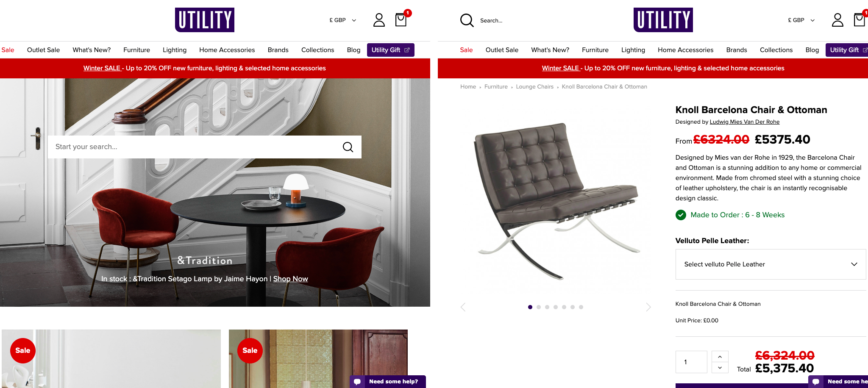Select the second carousel dot indicator
The width and height of the screenshot is (868, 388).
click(x=539, y=307)
